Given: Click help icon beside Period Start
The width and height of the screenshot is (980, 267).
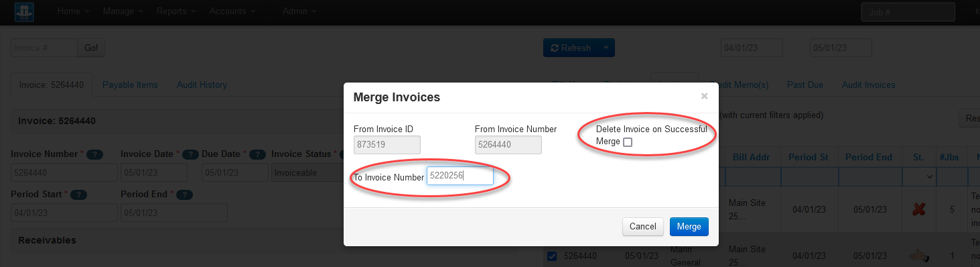Looking at the screenshot, I should tap(78, 195).
